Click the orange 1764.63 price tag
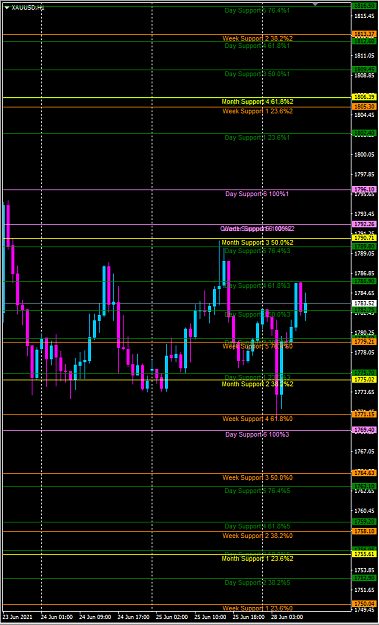This screenshot has height=625, width=379. (x=364, y=473)
